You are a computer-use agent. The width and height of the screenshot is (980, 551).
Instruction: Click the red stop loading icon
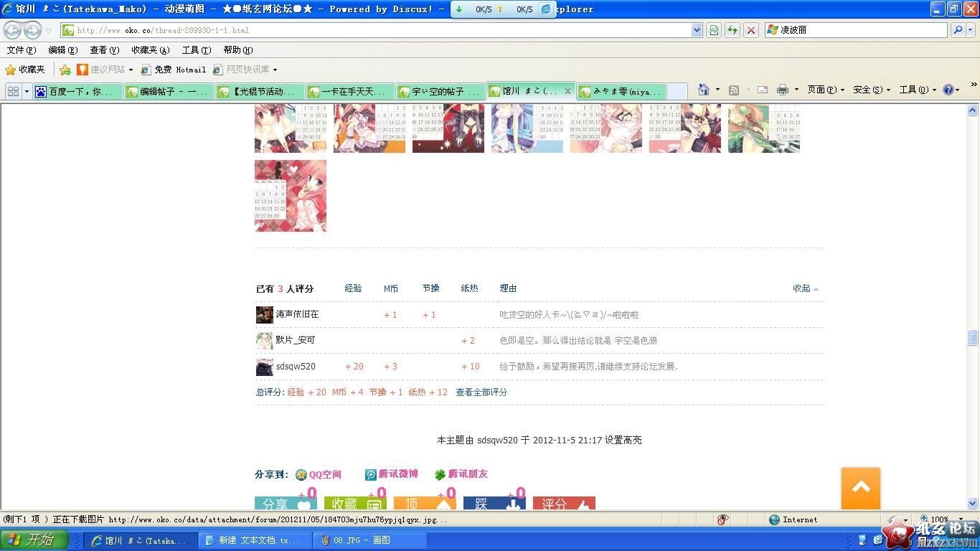(751, 30)
